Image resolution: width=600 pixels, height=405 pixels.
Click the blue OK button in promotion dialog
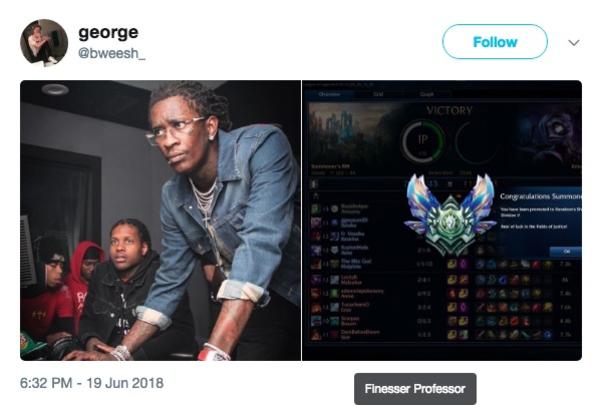566,251
